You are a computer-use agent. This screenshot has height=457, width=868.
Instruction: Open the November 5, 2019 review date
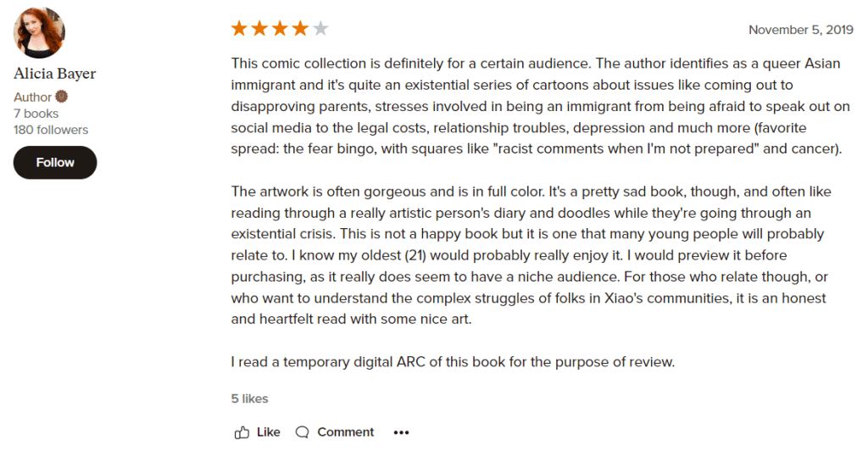point(800,30)
